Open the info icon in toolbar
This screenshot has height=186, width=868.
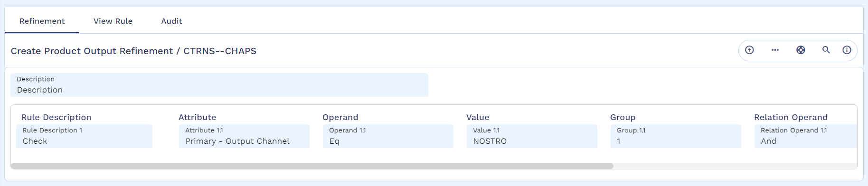pyautogui.click(x=847, y=50)
